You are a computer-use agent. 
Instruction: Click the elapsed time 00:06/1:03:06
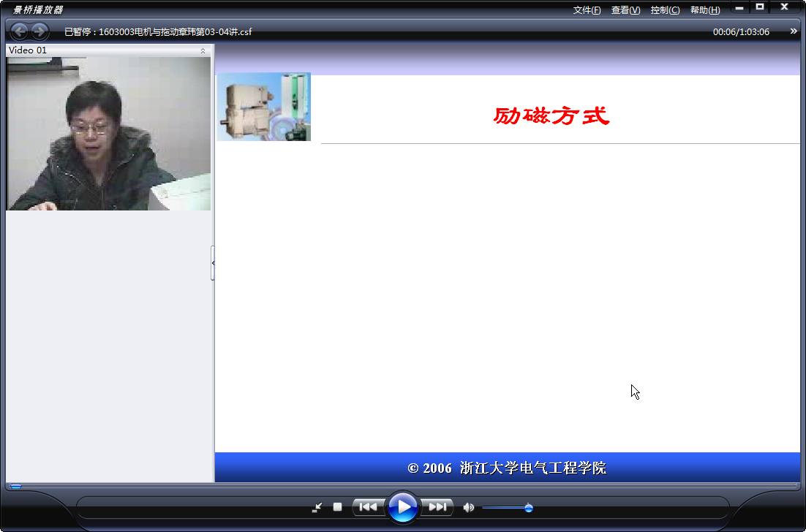click(741, 32)
